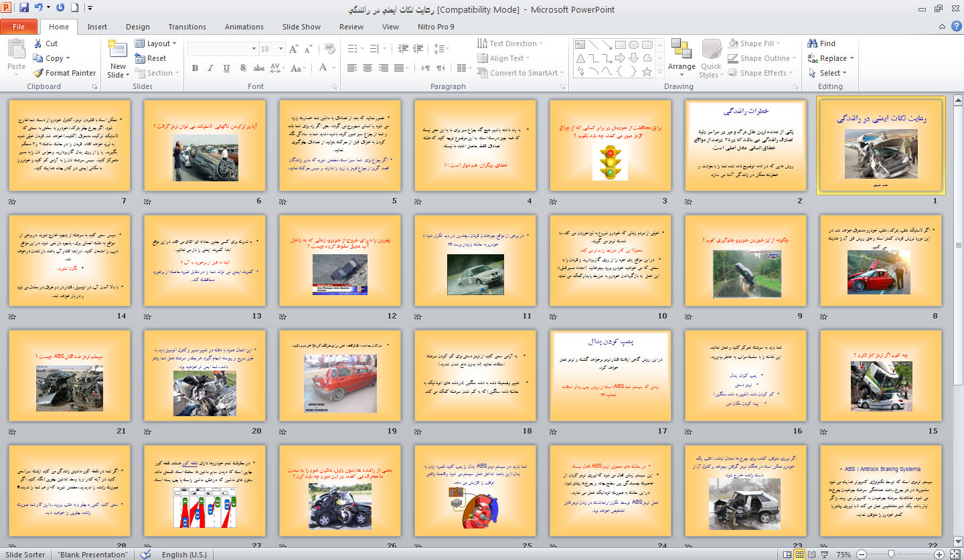Open the File menu tab
This screenshot has height=560, width=964.
19,27
